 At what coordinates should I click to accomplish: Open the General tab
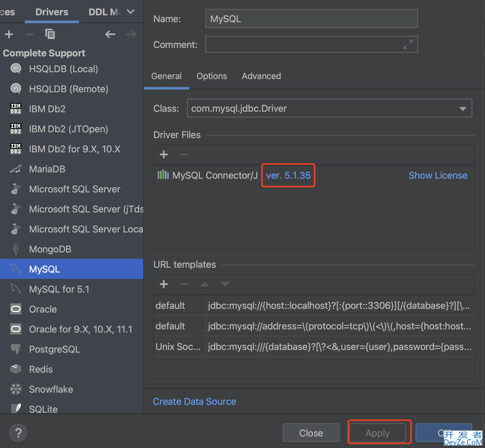(166, 76)
